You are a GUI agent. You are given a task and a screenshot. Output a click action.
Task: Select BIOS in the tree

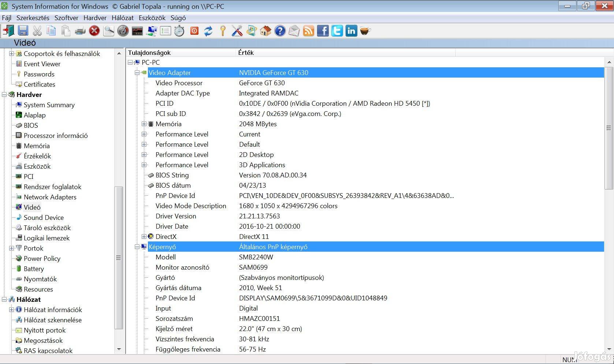click(x=31, y=125)
